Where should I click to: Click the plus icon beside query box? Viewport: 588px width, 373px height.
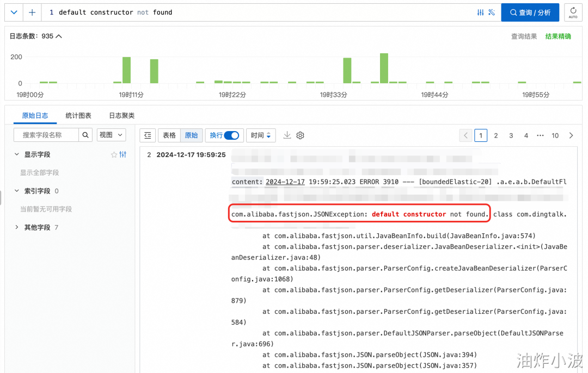[x=32, y=13]
